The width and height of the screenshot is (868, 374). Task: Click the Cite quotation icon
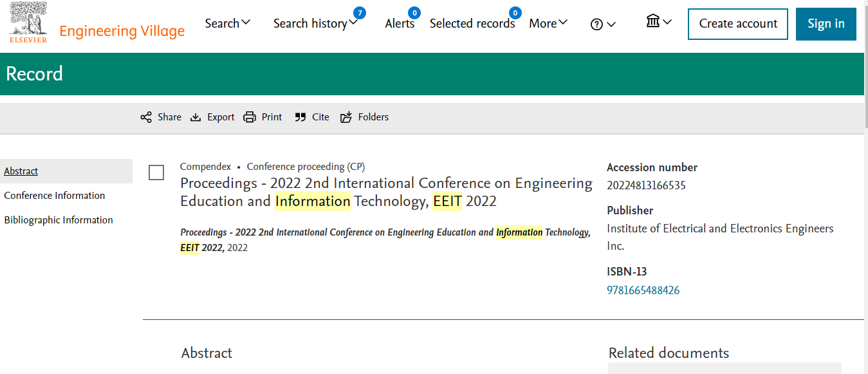click(x=300, y=117)
